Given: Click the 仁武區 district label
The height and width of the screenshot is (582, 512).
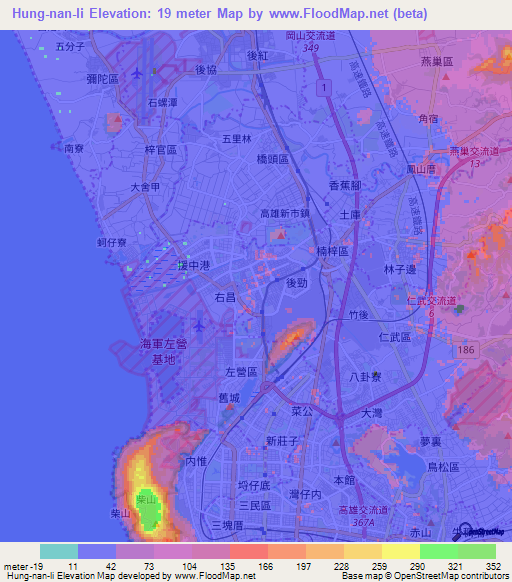Looking at the screenshot, I should (x=395, y=337).
